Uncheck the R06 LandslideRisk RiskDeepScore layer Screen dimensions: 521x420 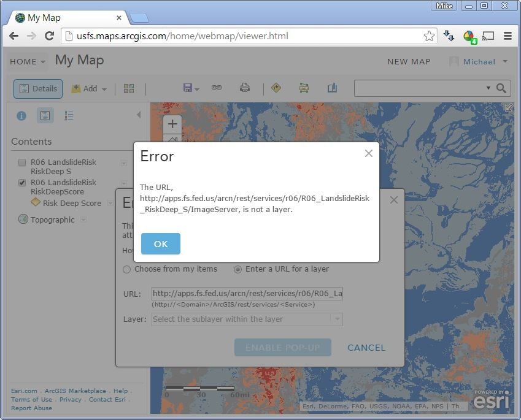[22, 183]
